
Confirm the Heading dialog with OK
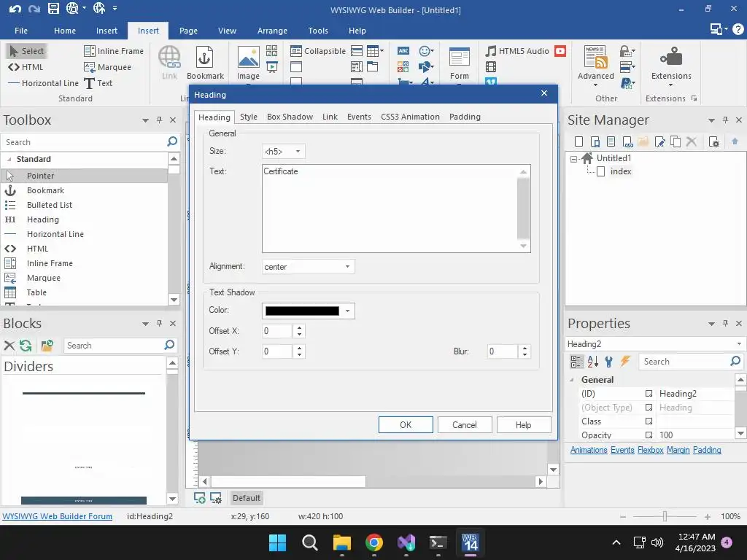click(406, 425)
